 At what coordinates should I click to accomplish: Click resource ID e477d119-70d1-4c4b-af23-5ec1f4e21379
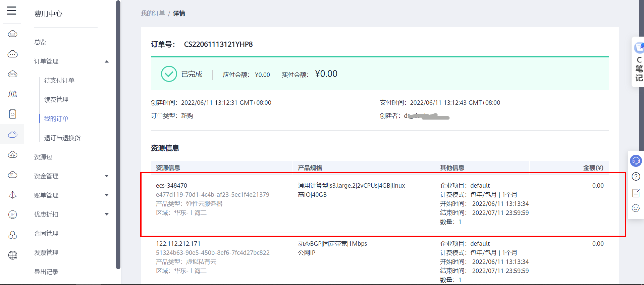pos(213,195)
